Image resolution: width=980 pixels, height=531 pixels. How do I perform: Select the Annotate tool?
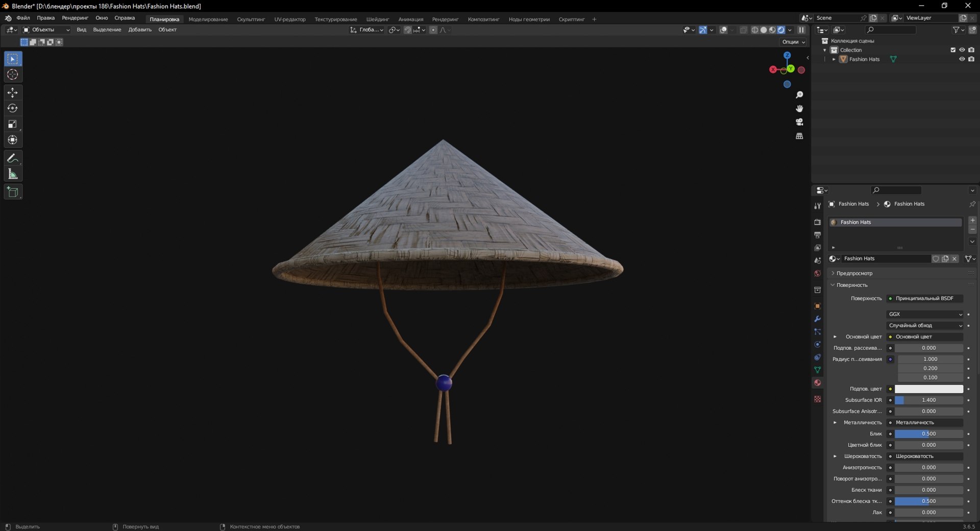click(x=13, y=158)
